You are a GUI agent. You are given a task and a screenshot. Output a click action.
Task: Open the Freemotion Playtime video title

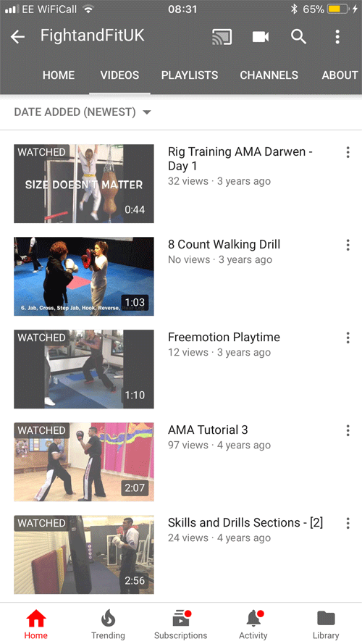tap(224, 338)
